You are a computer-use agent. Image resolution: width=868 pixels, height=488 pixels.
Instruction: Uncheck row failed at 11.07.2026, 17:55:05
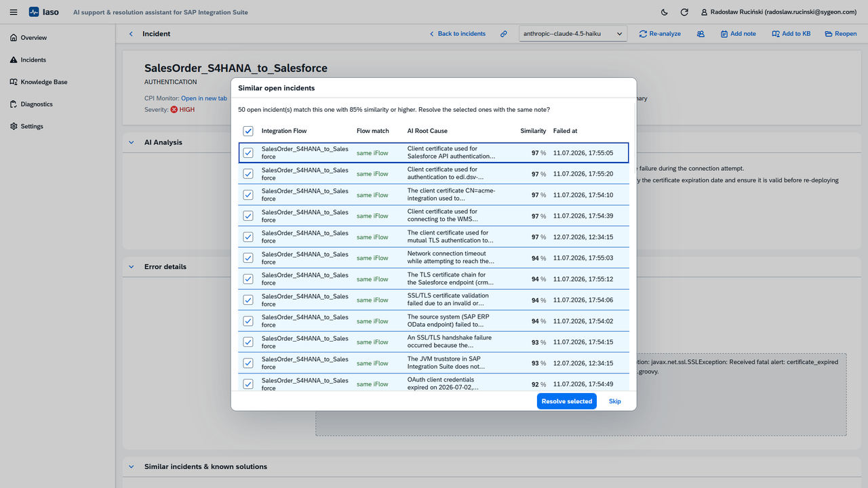[248, 153]
